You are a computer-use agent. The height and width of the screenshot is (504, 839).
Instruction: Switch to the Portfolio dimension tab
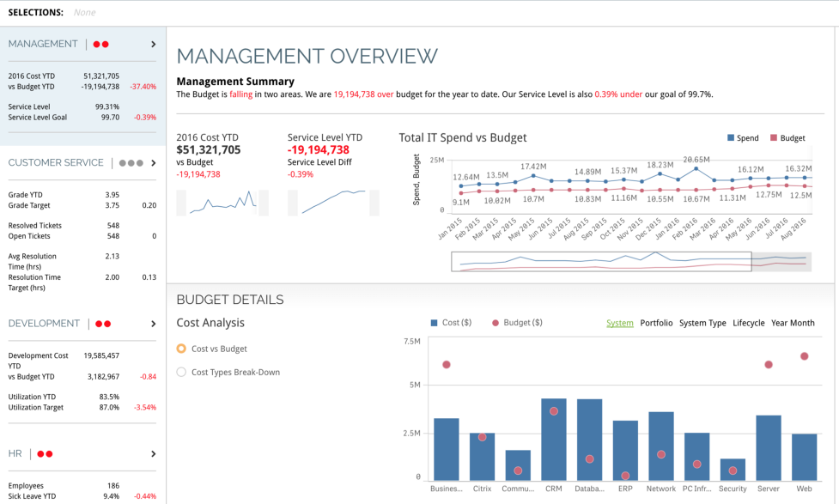click(x=656, y=323)
